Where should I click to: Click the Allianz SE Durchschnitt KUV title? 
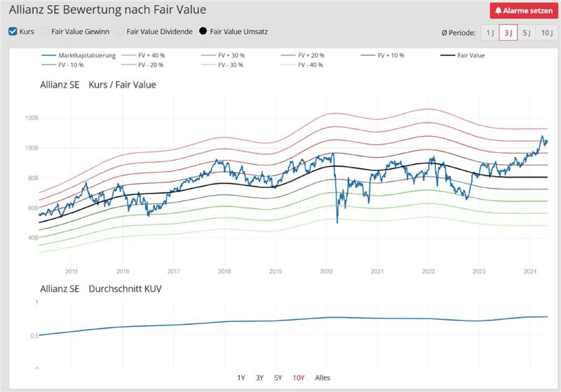101,289
